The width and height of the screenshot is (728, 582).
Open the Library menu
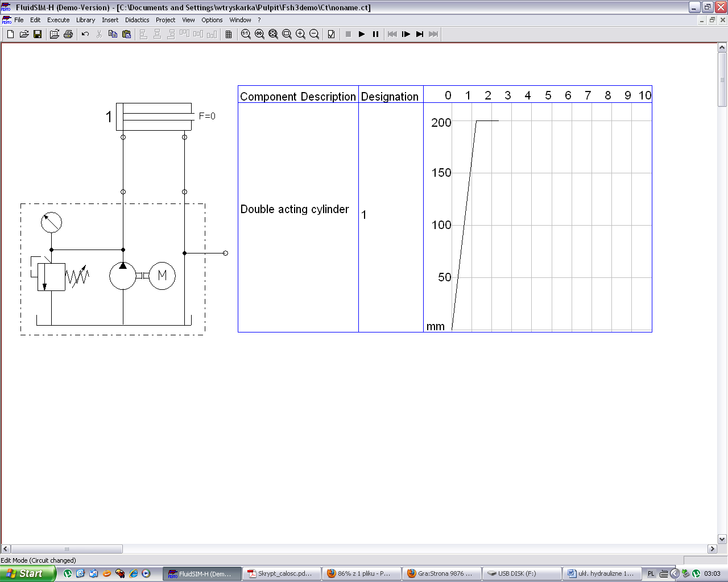click(x=85, y=20)
